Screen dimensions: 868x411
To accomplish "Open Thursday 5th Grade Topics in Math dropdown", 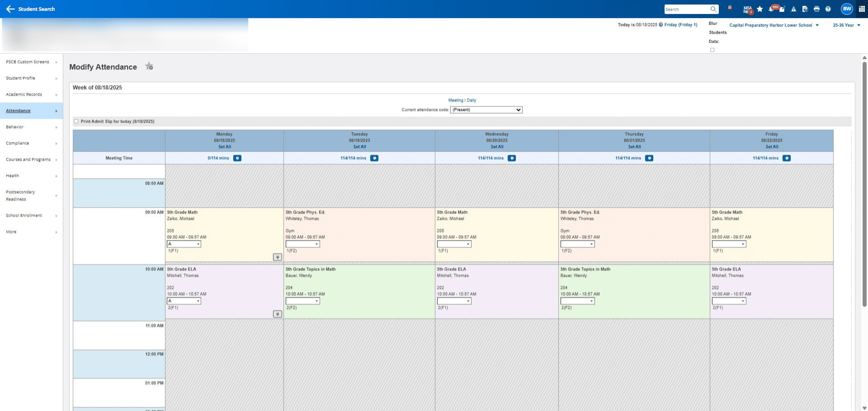I will coord(577,301).
